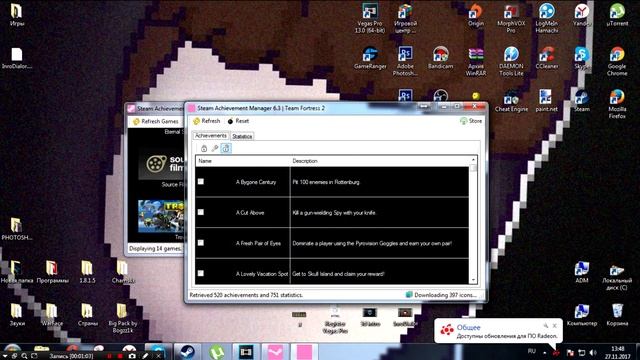Check the A Bygone Century achievement
Image resolution: width=640 pixels, height=360 pixels.
[x=201, y=182]
